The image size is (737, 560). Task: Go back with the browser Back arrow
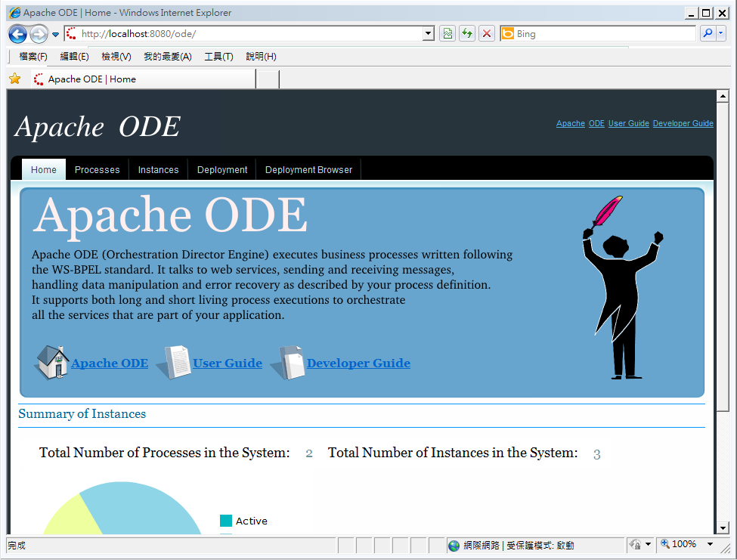[18, 34]
